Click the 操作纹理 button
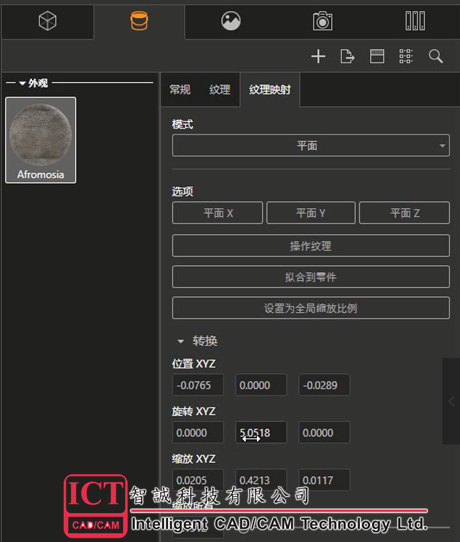460x542 pixels. (311, 246)
